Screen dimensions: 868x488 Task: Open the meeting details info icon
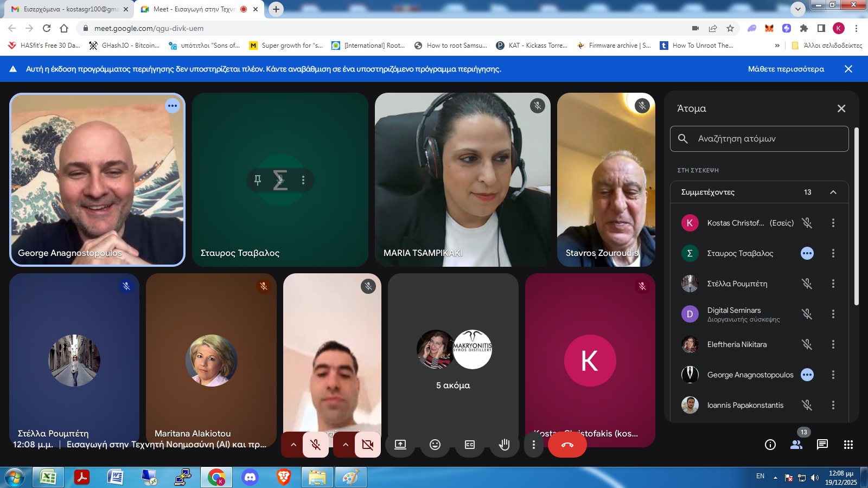click(x=770, y=445)
